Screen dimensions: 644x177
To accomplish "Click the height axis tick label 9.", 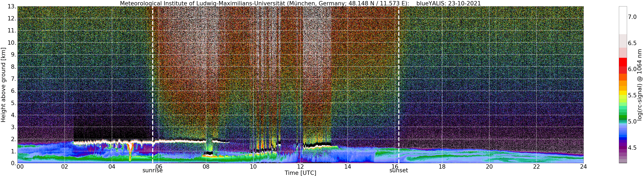I will 14,55.
